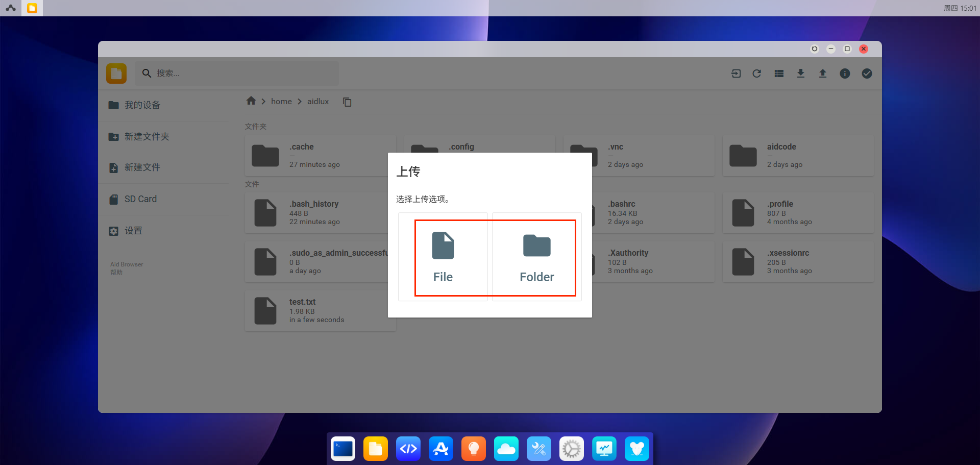Viewport: 980px width, 465px height.
Task: Open 设置 in sidebar
Action: [x=133, y=231]
